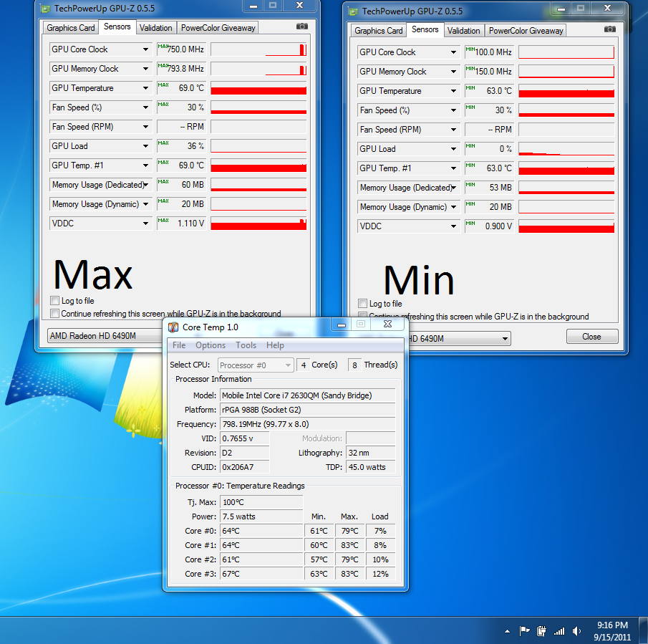This screenshot has height=644, width=648.
Task: Open the File menu in Core Temp
Action: 179,345
